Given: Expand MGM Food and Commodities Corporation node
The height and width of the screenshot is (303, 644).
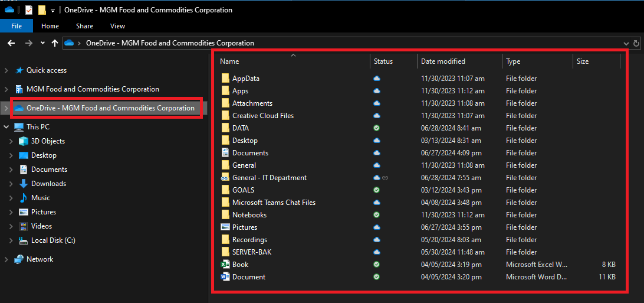Looking at the screenshot, I should (6, 89).
